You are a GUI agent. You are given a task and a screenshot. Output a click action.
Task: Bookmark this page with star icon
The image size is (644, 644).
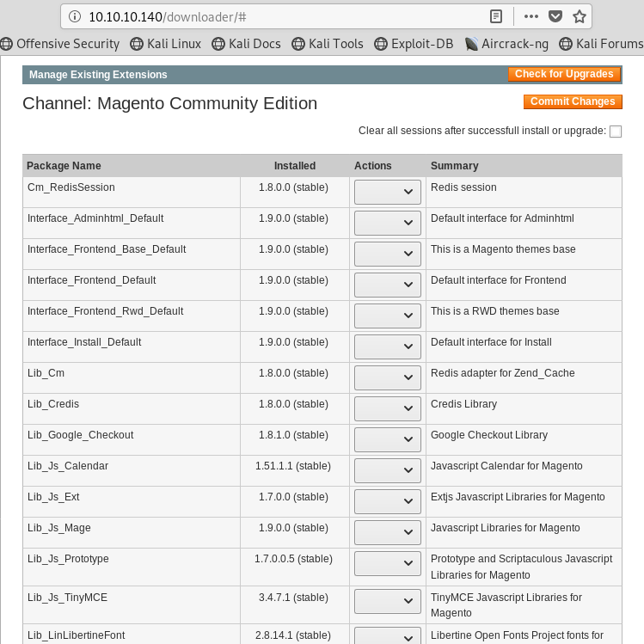coord(580,16)
